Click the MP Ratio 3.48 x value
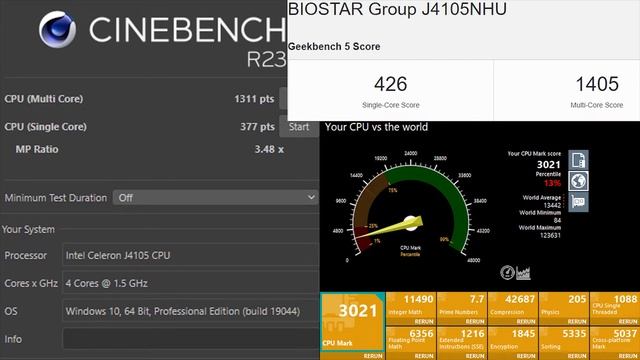 coord(269,149)
